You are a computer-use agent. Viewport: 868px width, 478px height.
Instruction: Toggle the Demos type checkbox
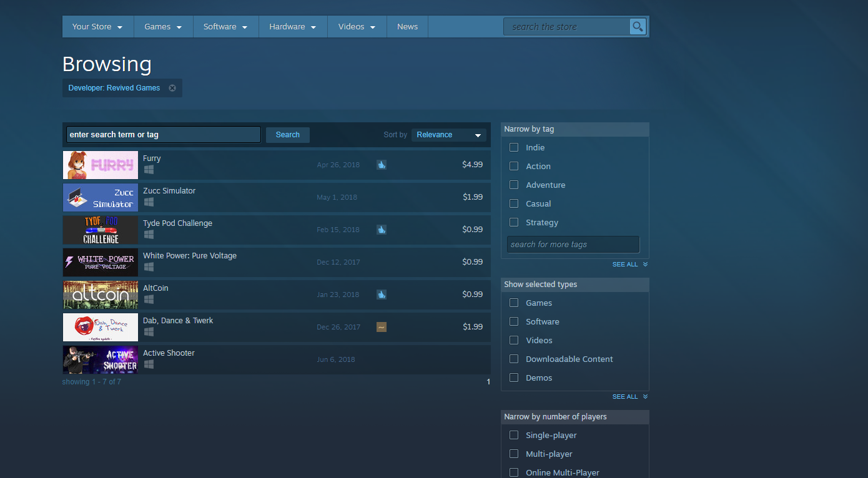[514, 378]
